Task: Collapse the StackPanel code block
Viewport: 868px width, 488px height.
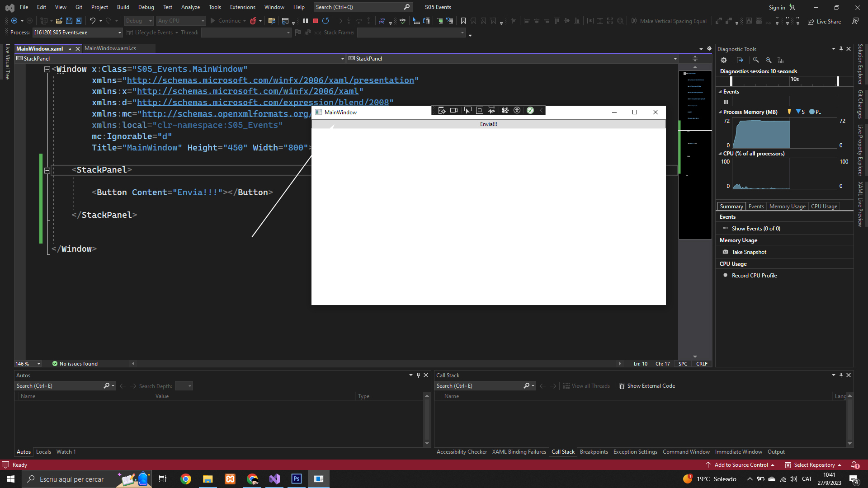Action: tap(47, 170)
